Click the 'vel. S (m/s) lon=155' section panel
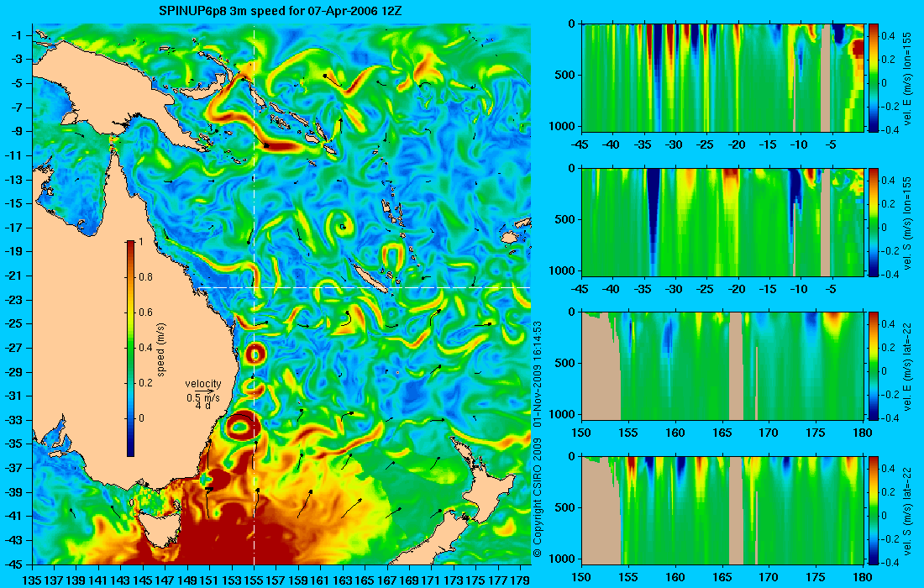 tap(723, 222)
